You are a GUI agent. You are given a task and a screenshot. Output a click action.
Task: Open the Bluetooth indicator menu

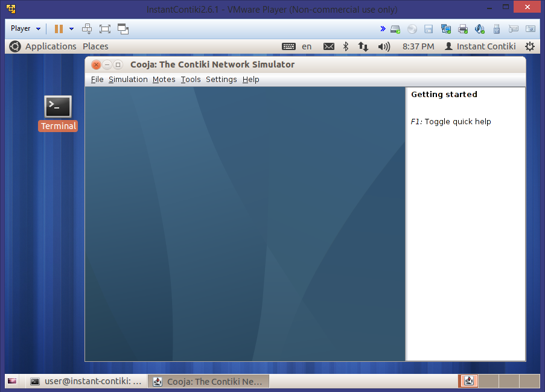[x=345, y=46]
